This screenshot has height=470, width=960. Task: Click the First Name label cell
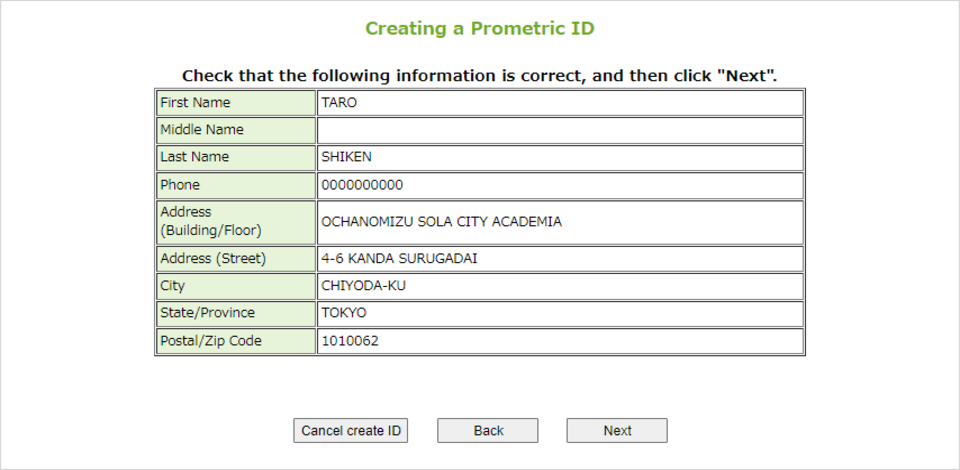pyautogui.click(x=236, y=103)
